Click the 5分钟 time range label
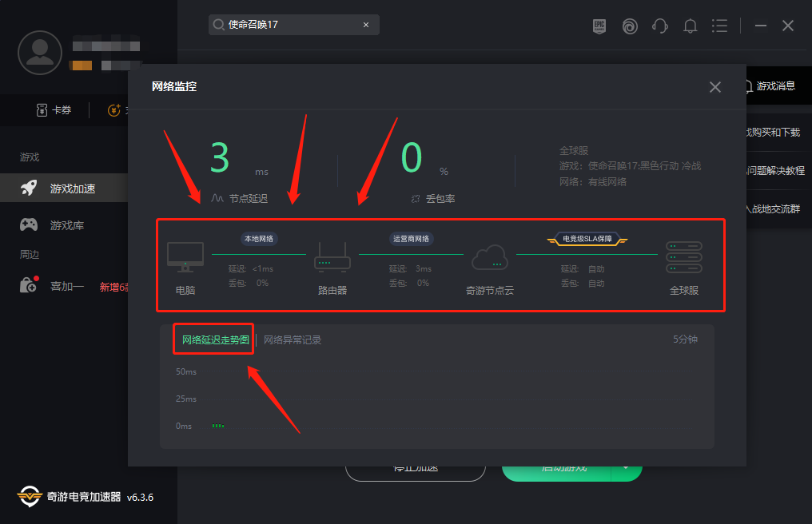This screenshot has height=524, width=812. (x=685, y=339)
